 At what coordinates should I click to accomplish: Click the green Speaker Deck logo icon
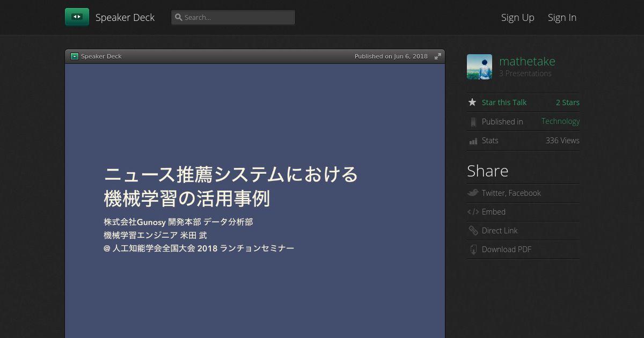(x=77, y=17)
